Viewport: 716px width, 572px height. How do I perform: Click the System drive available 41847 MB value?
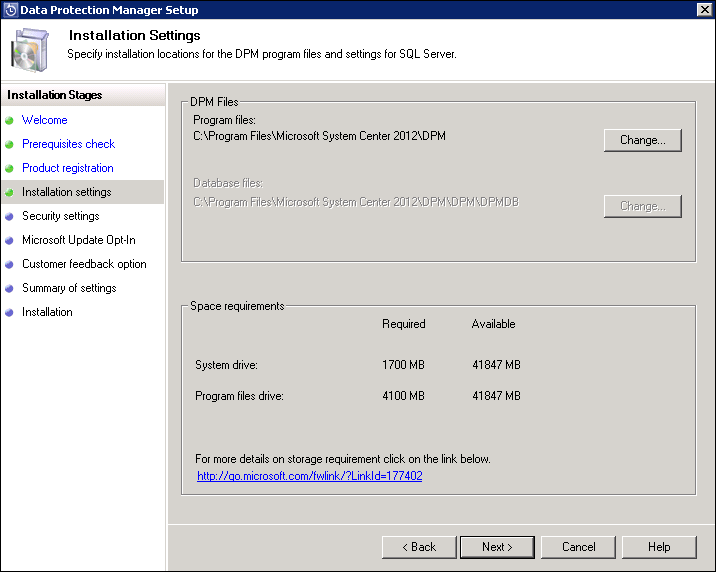pyautogui.click(x=496, y=365)
